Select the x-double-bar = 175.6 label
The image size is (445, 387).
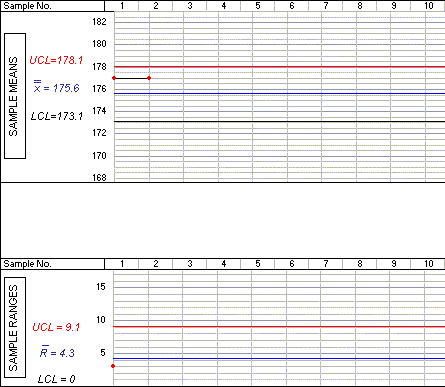coord(56,87)
